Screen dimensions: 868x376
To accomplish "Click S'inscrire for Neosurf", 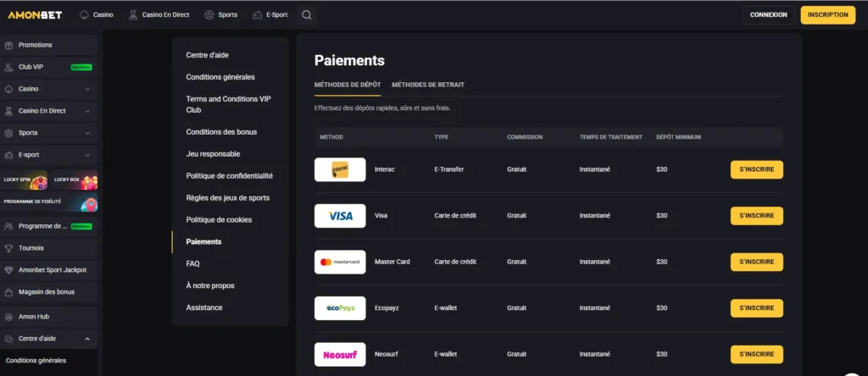I will [757, 355].
